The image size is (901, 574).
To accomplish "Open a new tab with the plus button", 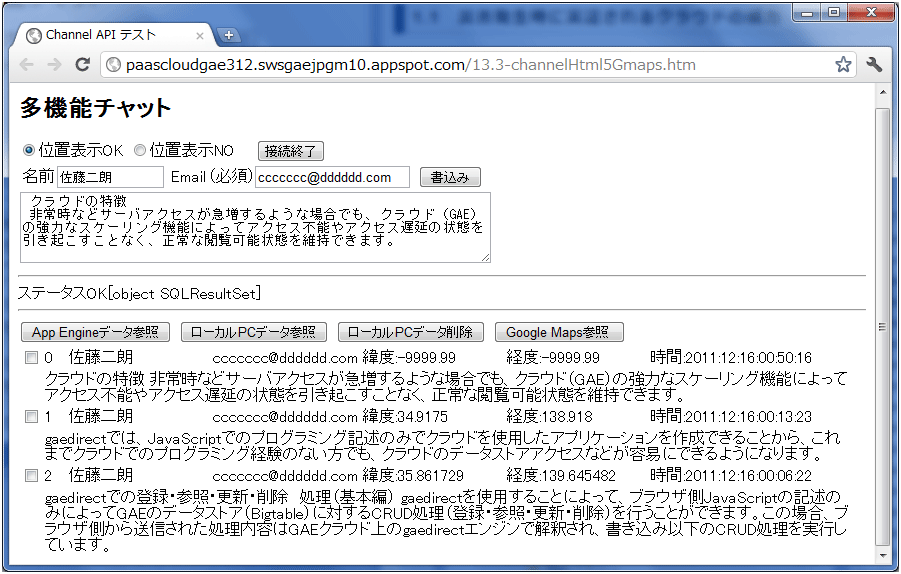I will tap(228, 35).
